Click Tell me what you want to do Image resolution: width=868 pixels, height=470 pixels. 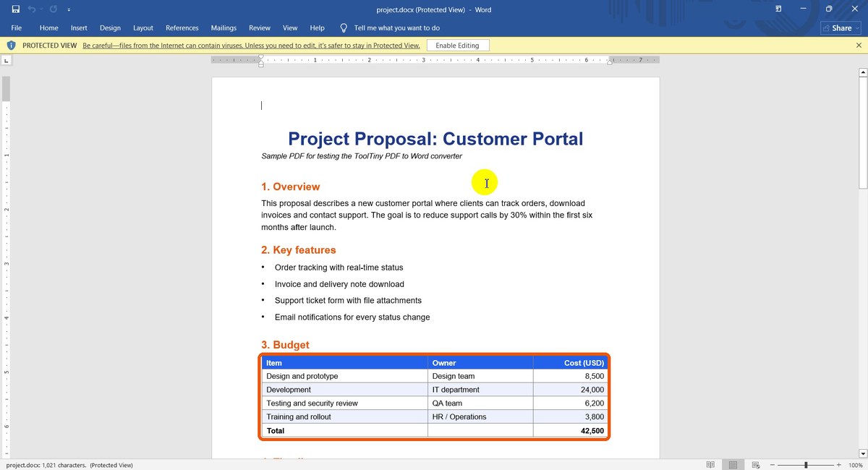click(x=397, y=28)
